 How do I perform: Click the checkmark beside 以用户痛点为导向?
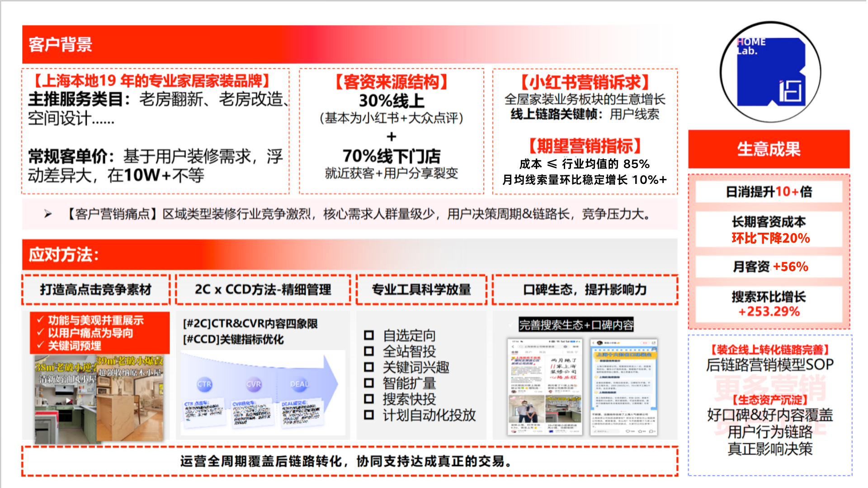coord(40,333)
